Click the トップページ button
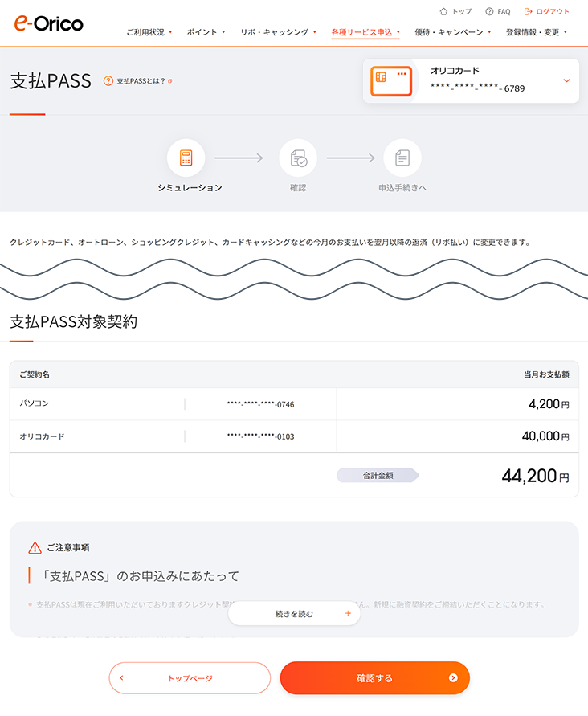The width and height of the screenshot is (588, 716). pos(190,677)
